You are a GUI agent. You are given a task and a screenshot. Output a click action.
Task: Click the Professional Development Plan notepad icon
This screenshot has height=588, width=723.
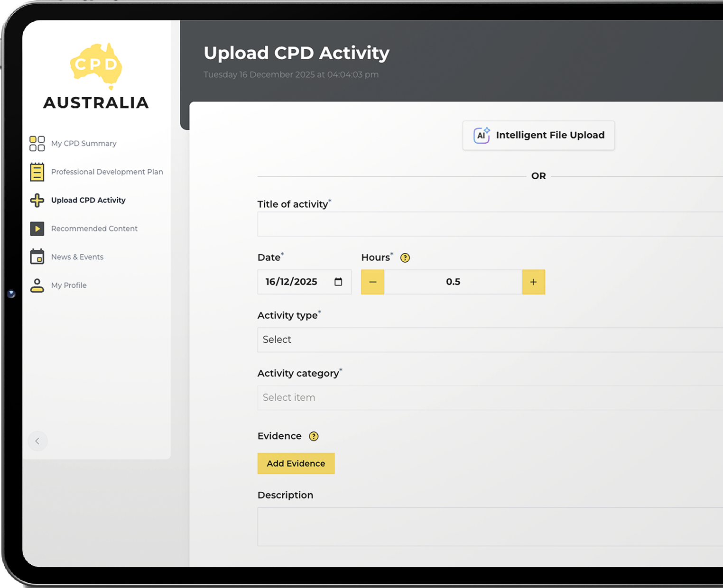(x=37, y=172)
